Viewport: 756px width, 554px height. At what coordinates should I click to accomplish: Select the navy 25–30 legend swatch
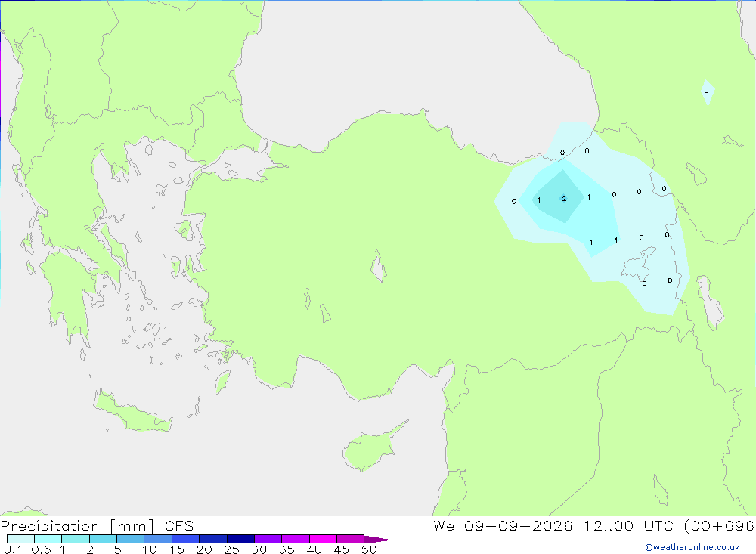point(240,539)
